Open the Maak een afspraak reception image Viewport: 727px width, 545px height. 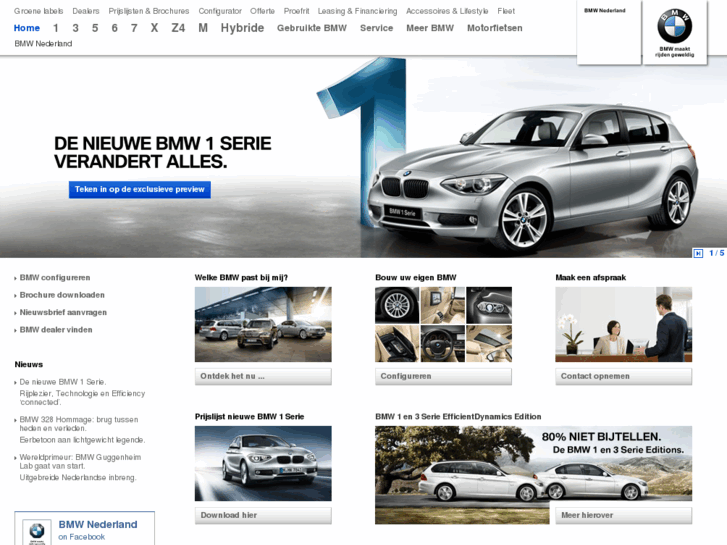click(x=624, y=324)
